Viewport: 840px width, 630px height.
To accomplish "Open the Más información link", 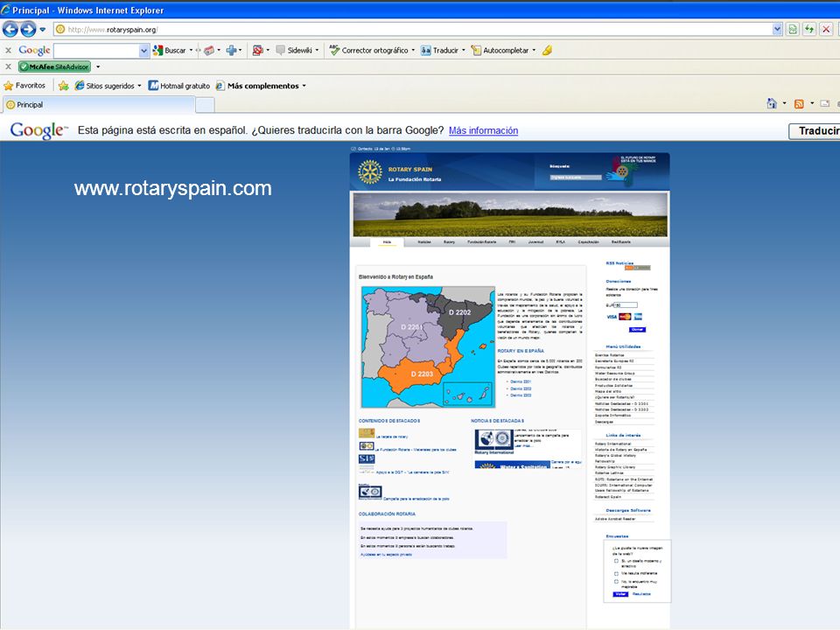I will pyautogui.click(x=483, y=130).
